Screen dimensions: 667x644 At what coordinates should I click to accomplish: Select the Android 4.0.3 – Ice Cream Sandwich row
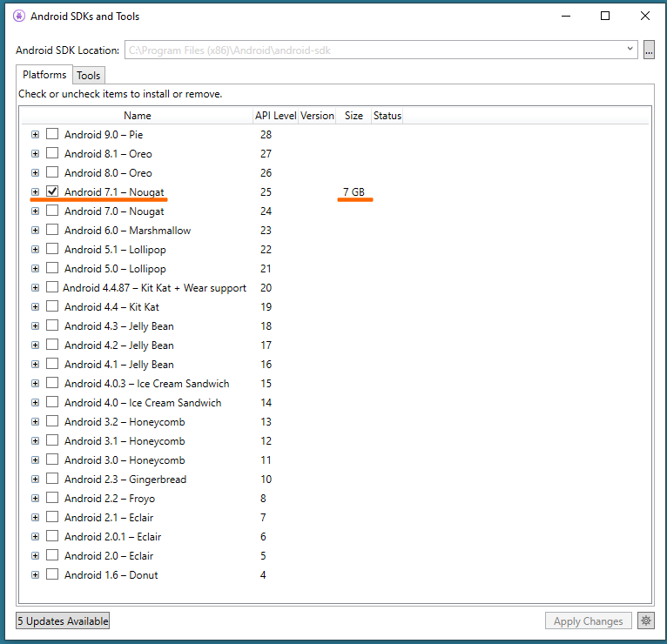146,384
